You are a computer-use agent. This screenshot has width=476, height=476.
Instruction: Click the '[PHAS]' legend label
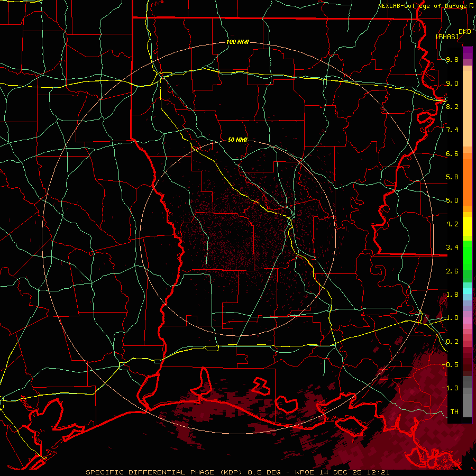[447, 36]
